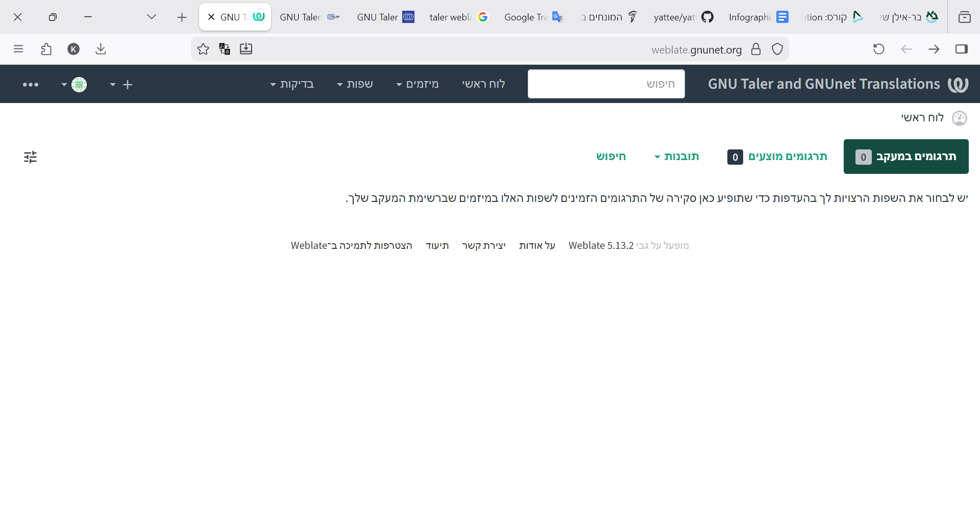The height and width of the screenshot is (514, 980).
Task: Click the חיפוש search input field
Action: pos(606,84)
